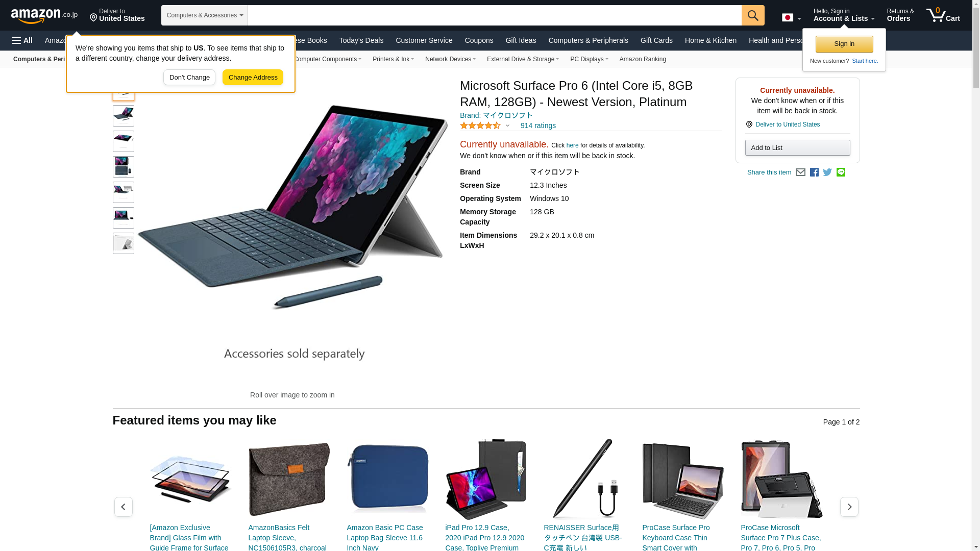This screenshot has width=980, height=551.
Task: Open the 914 ratings link
Action: 538,126
